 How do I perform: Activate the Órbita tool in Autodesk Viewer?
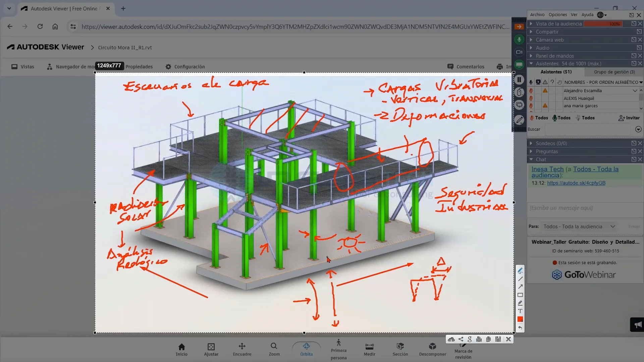coord(306,349)
